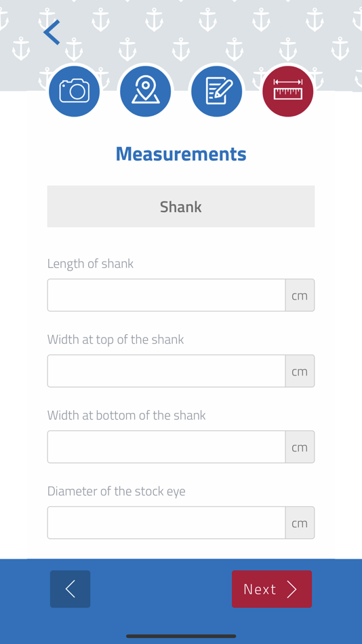Focus the Length of shank field
362x644 pixels.
tap(166, 295)
